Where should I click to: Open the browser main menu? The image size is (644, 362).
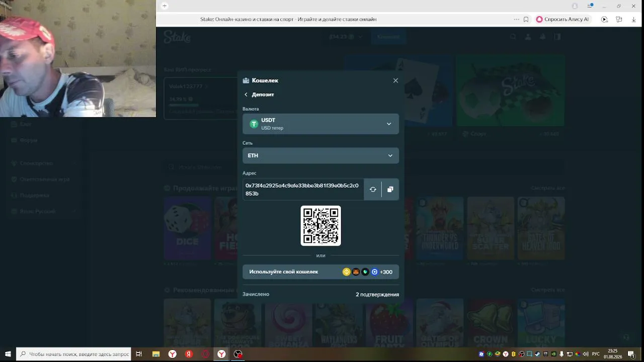pos(590,6)
